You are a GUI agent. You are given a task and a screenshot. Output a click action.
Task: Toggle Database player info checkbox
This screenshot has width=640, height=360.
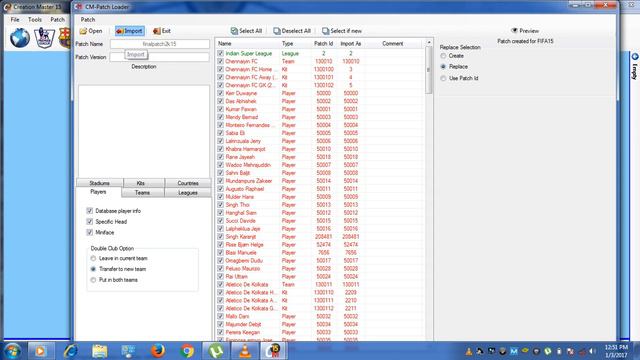click(x=90, y=211)
